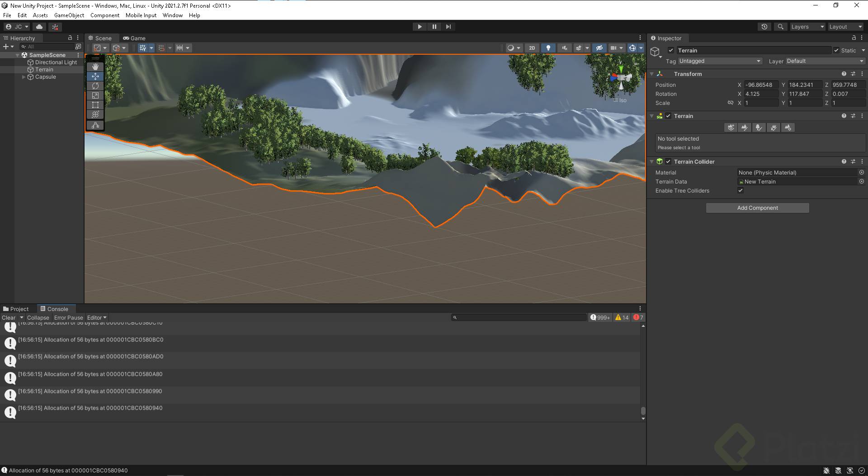The height and width of the screenshot is (476, 868).
Task: Open the JC account dropdown
Action: click(17, 27)
